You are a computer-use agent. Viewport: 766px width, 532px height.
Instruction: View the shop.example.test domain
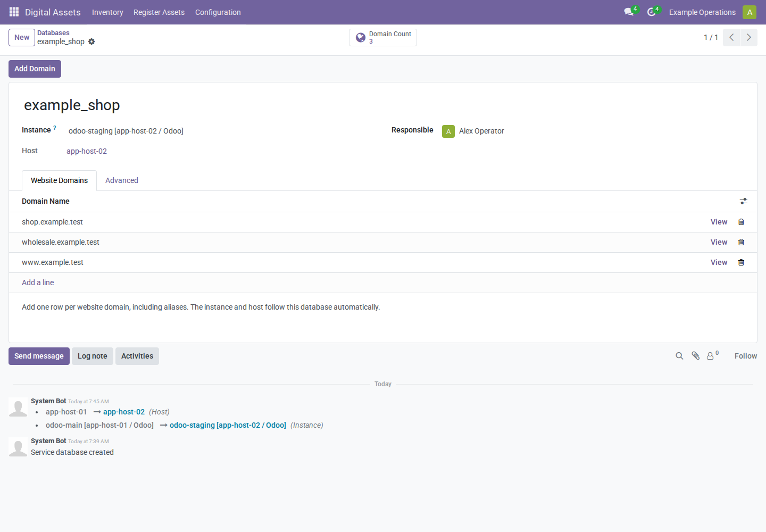click(x=719, y=222)
